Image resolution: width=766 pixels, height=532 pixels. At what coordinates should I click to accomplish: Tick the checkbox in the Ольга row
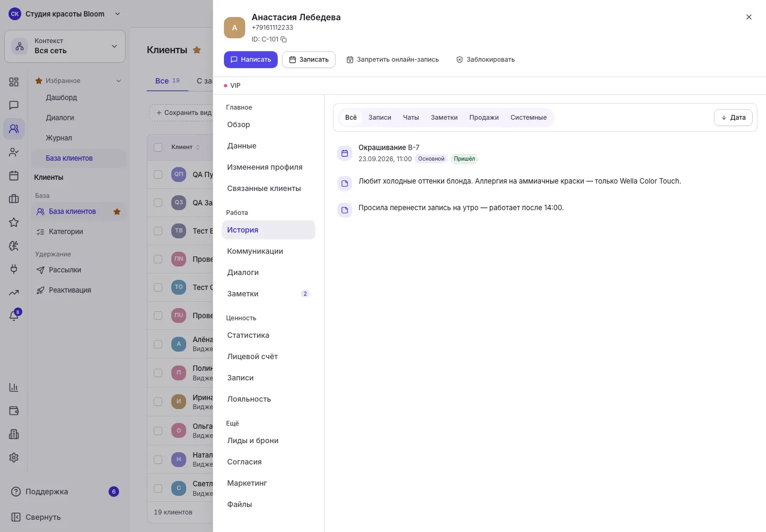click(x=158, y=430)
